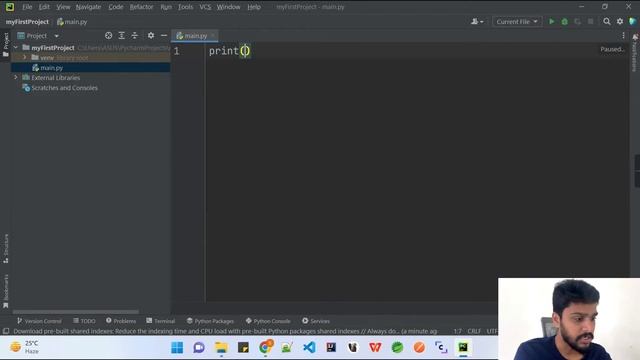Click Select Opened File target icon
Screen dimensions: 640x360
(x=109, y=36)
